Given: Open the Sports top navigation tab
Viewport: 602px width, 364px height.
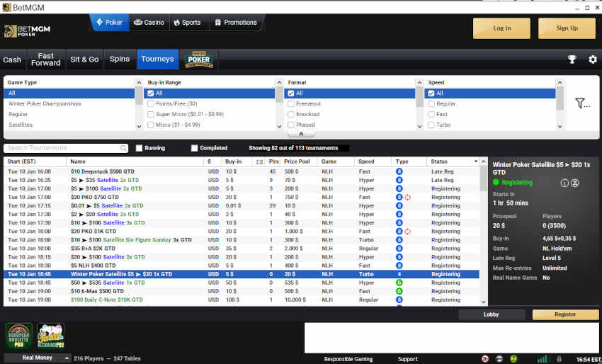Looking at the screenshot, I should 188,23.
